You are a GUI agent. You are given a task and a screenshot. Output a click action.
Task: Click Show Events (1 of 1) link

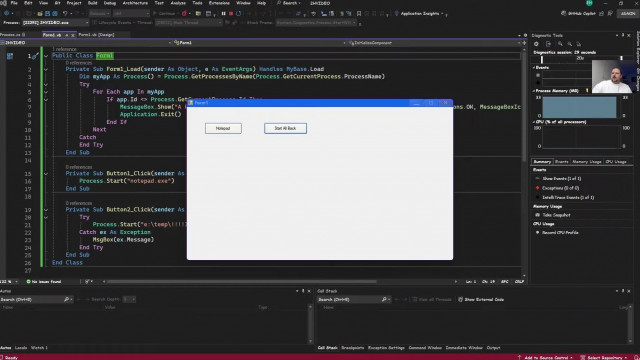562,178
